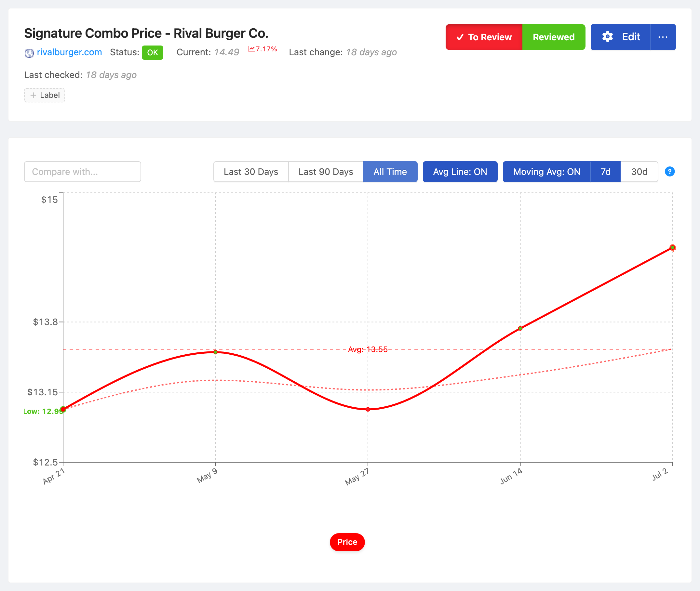Click the May 9 x-axis label
The image size is (700, 591).
click(207, 475)
